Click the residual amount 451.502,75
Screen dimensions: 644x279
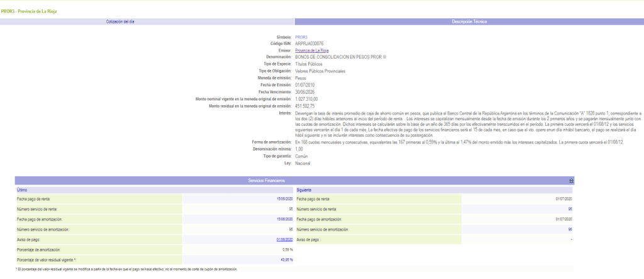[305, 106]
